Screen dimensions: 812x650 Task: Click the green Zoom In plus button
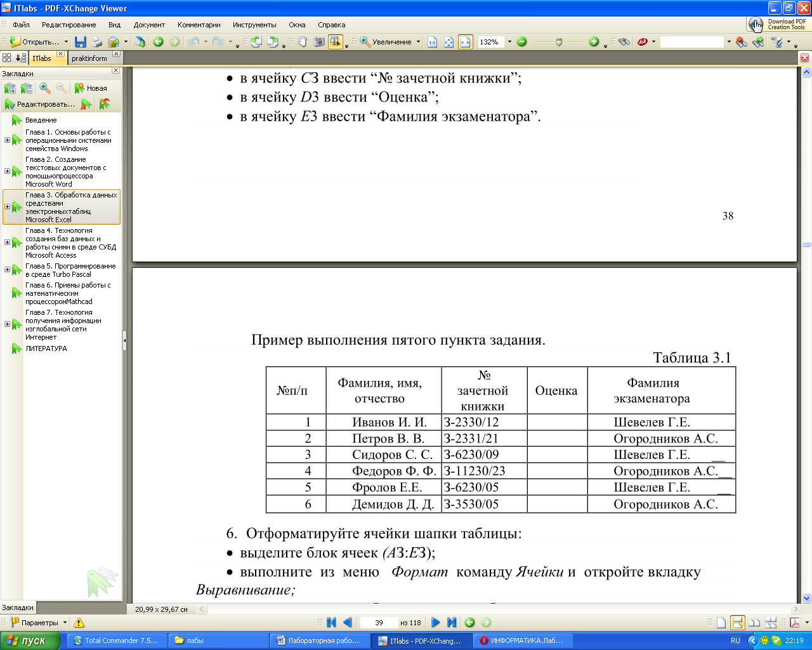click(x=594, y=42)
